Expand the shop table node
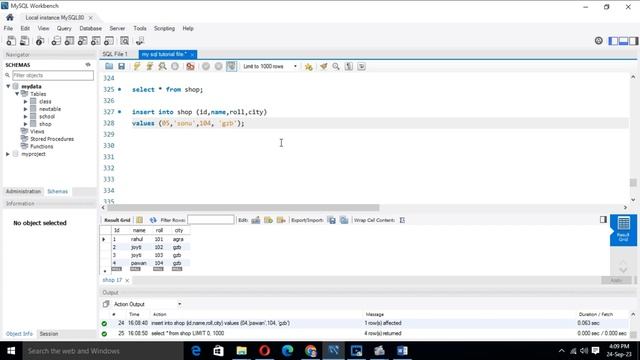Viewport: 640px width, 360px height. (x=25, y=124)
